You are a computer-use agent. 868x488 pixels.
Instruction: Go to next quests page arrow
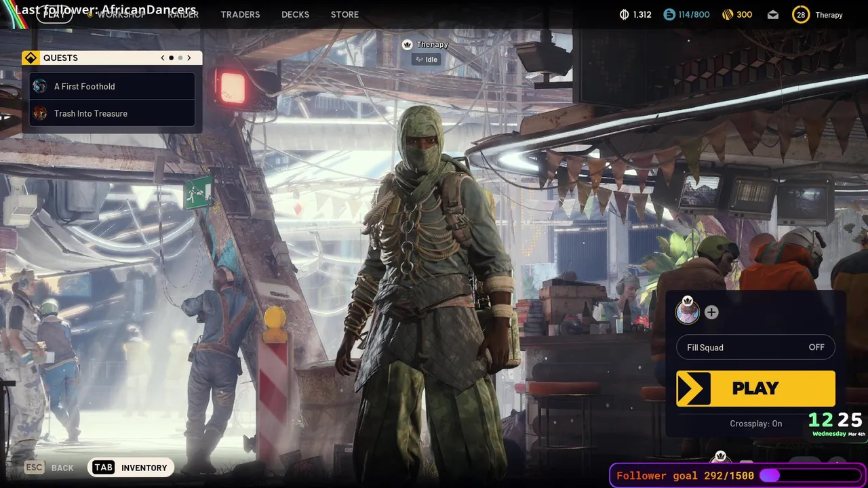coord(189,58)
